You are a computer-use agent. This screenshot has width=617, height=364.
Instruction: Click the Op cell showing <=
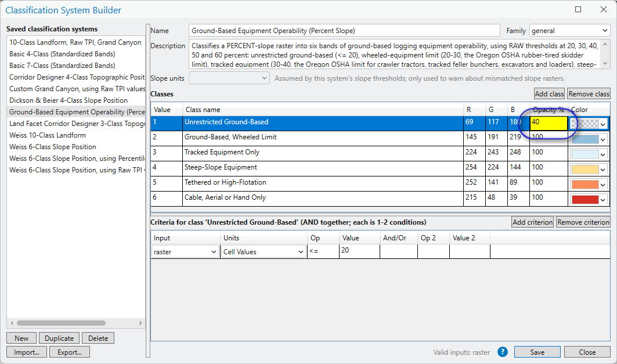pos(323,251)
